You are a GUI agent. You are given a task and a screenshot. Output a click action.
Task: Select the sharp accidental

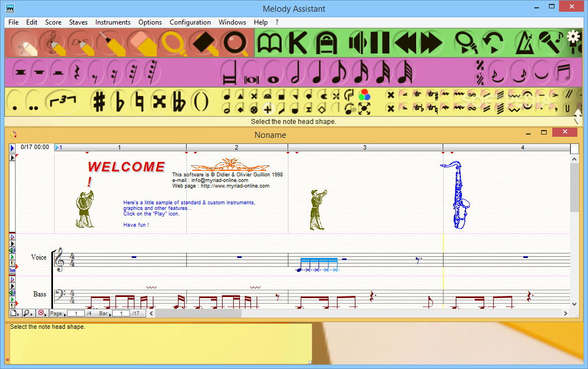point(99,102)
